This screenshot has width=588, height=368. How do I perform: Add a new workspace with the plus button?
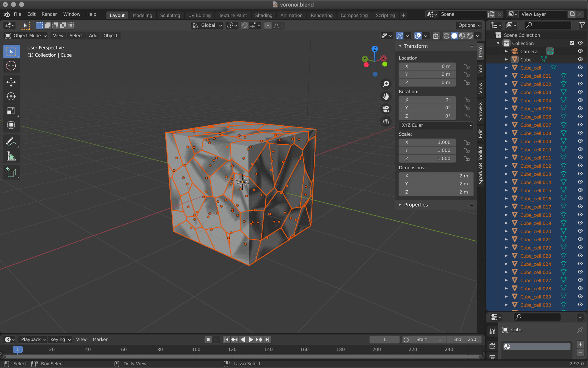[x=403, y=15]
